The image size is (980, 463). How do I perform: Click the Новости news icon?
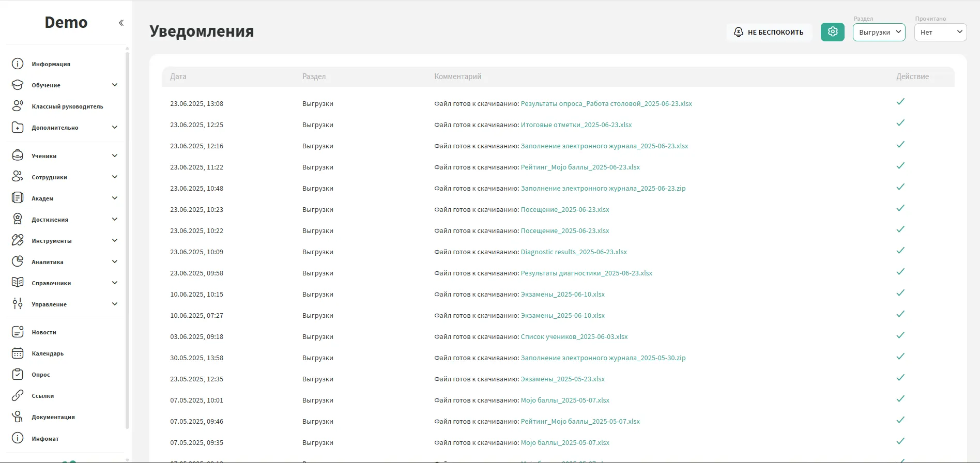coord(18,332)
